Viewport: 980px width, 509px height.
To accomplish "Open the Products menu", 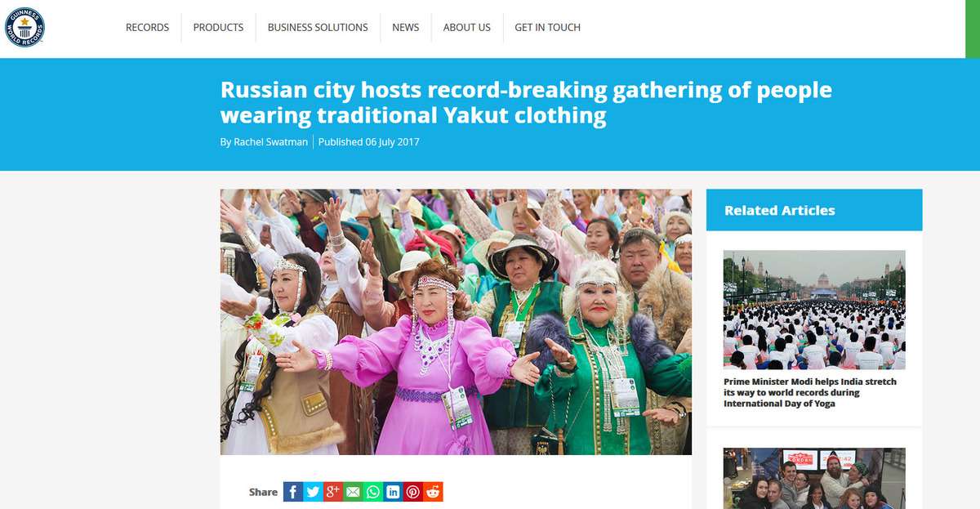I will (x=218, y=27).
